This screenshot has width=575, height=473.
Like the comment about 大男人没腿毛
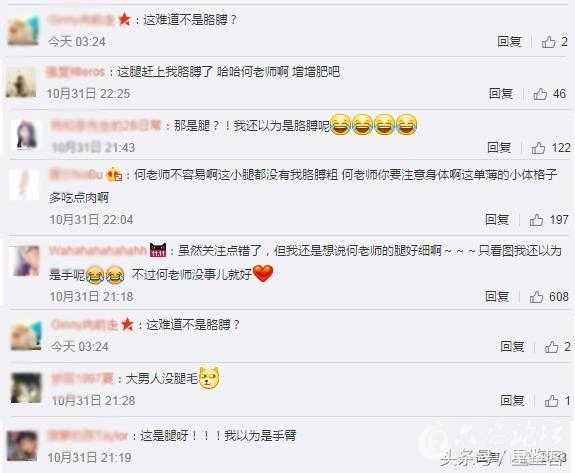click(552, 401)
